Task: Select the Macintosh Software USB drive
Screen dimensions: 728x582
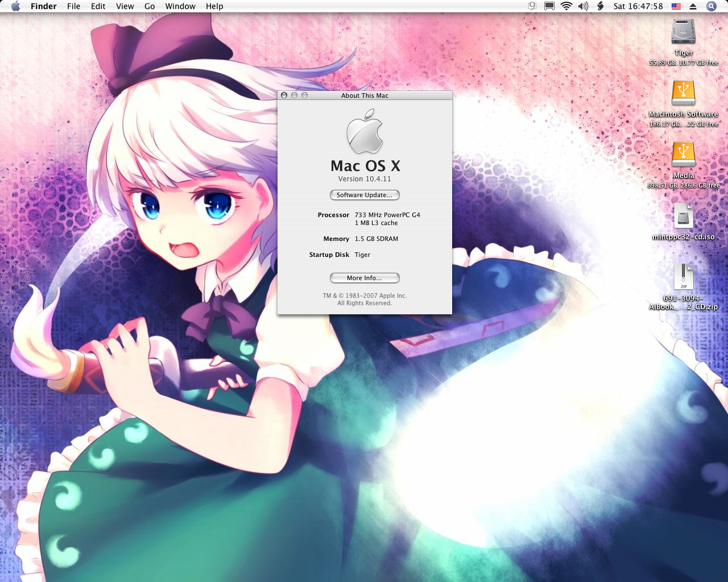Action: [x=683, y=93]
